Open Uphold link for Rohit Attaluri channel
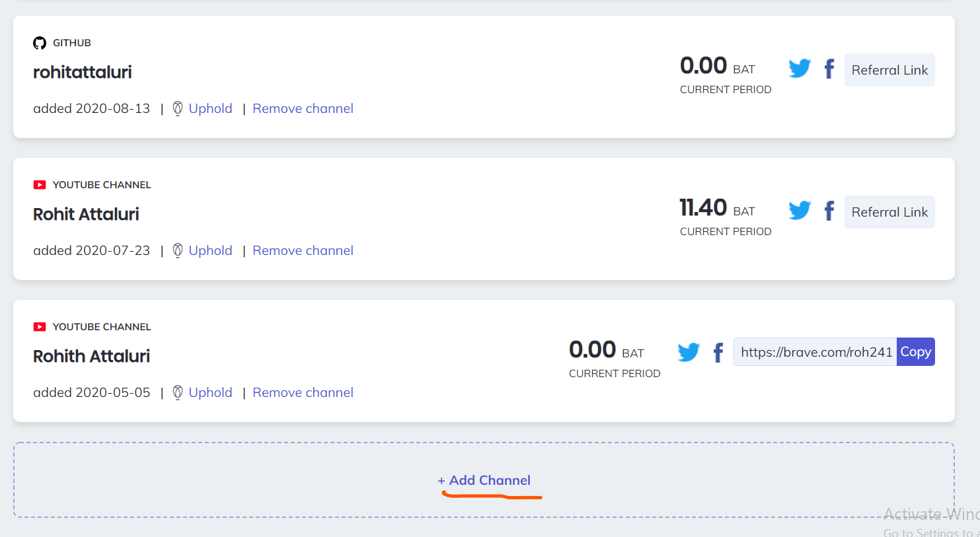The width and height of the screenshot is (980, 537). click(x=210, y=250)
